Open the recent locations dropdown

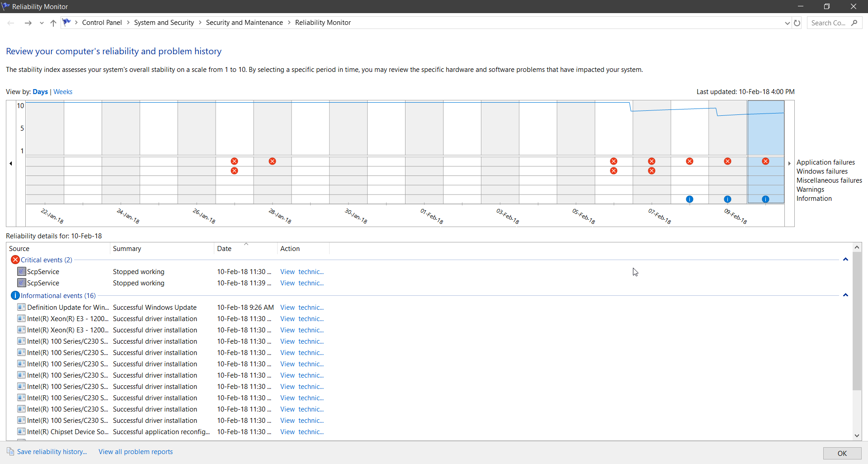pyautogui.click(x=42, y=23)
